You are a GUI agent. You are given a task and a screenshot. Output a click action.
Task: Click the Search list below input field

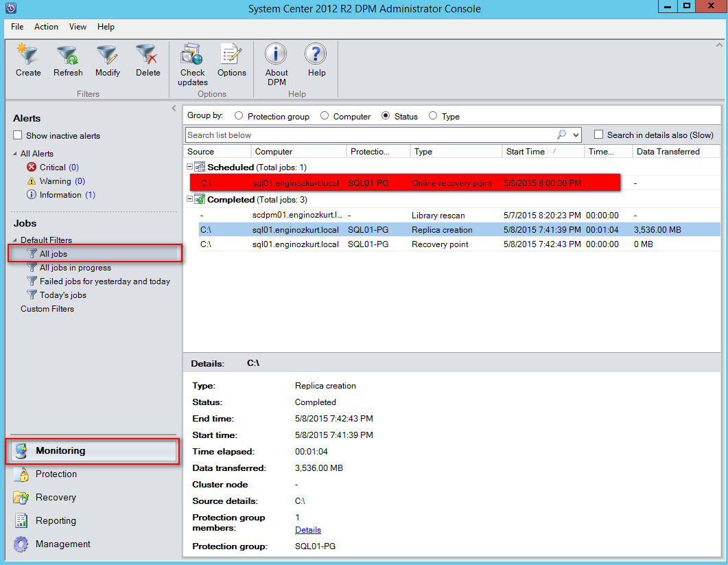click(x=370, y=135)
